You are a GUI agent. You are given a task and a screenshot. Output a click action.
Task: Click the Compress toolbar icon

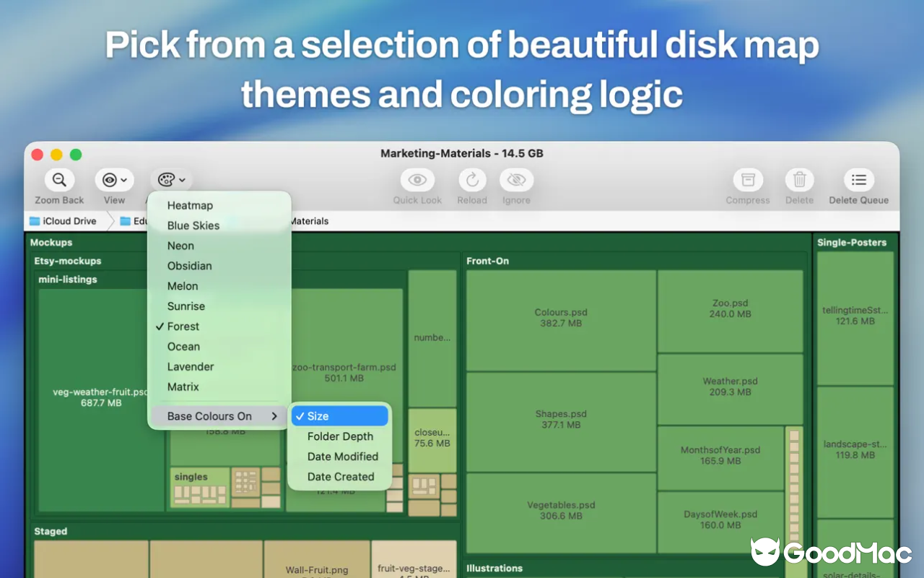747,180
